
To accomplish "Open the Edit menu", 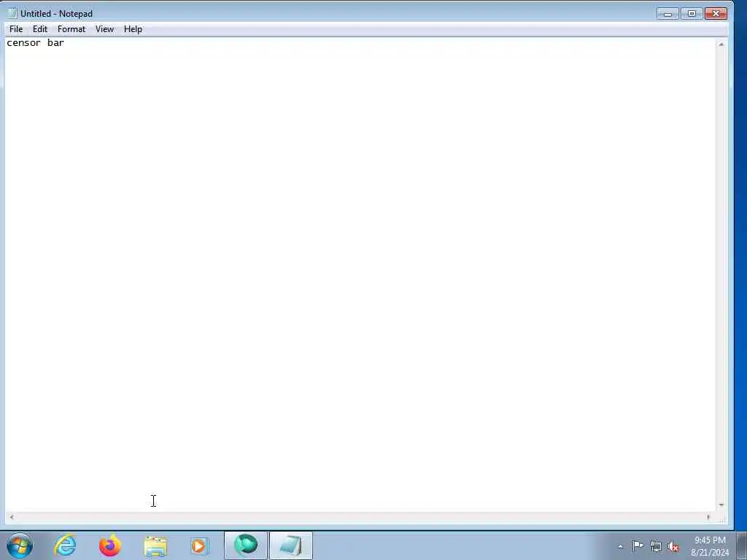I will tap(39, 29).
